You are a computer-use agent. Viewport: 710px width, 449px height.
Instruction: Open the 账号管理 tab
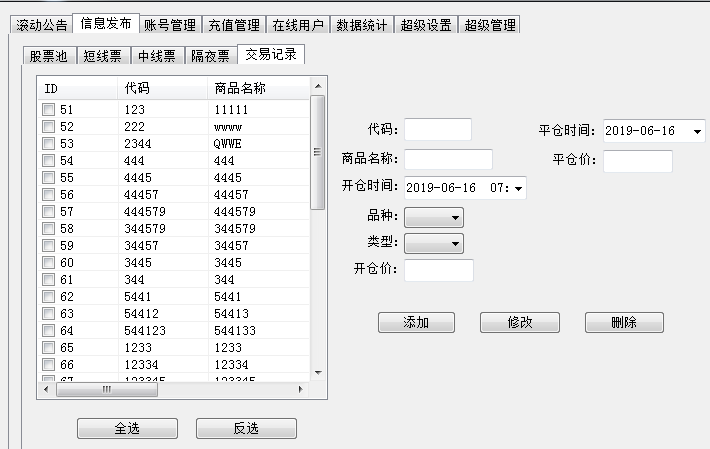[170, 25]
